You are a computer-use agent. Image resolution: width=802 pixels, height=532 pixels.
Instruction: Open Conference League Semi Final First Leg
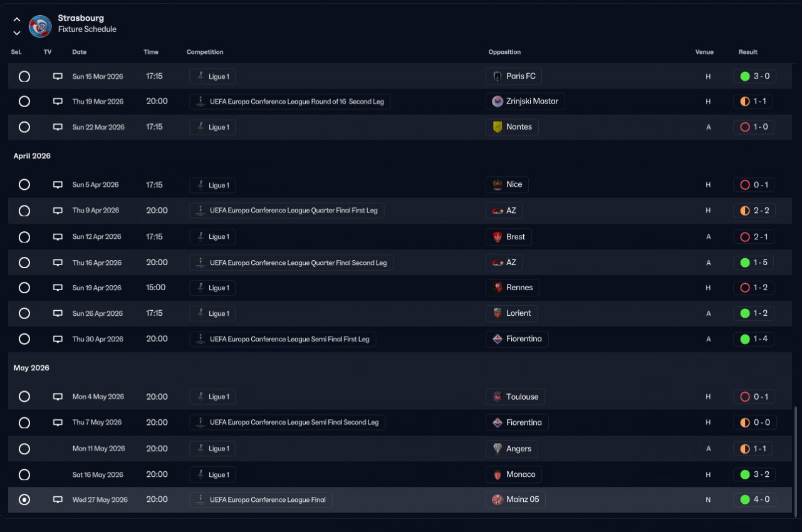(283, 339)
